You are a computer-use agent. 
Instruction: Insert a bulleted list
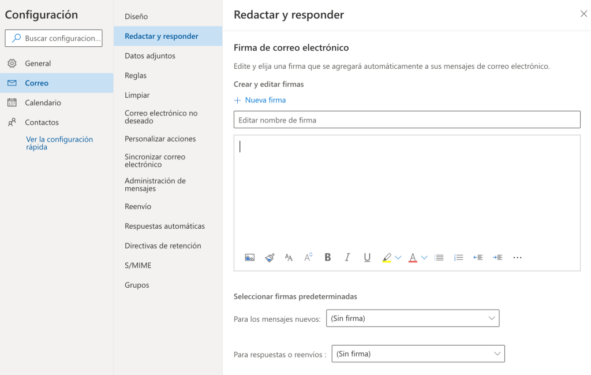coord(439,258)
